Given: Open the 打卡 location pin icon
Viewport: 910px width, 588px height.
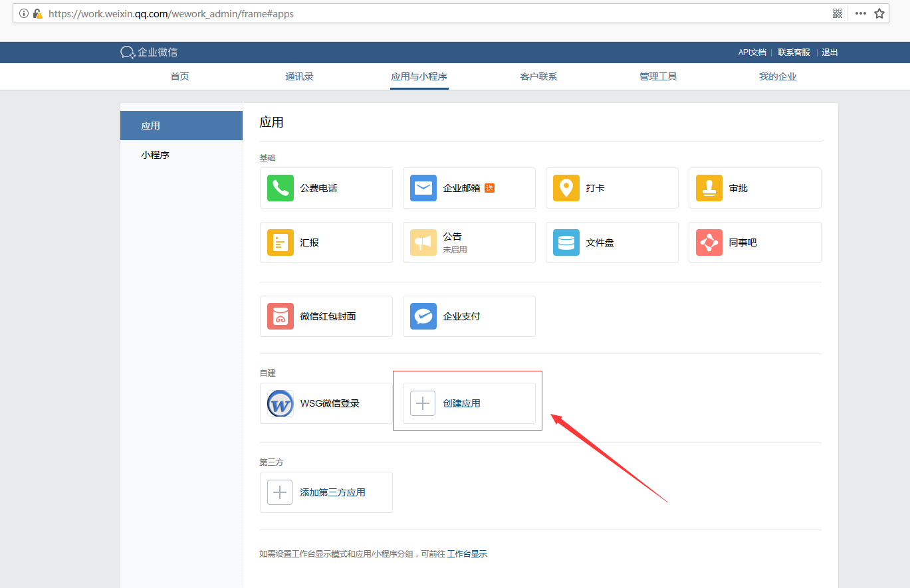Looking at the screenshot, I should click(566, 188).
